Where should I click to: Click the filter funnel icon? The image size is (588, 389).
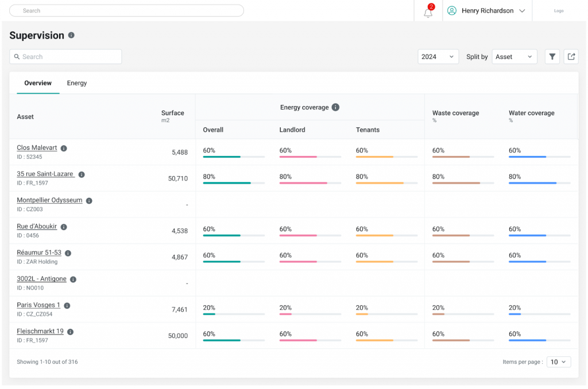[552, 56]
